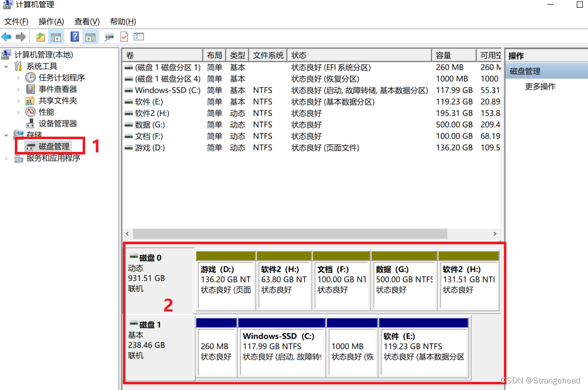Select the 软件2 (H:) 63.80 GB partition block
This screenshot has width=588, height=390.
(x=284, y=281)
